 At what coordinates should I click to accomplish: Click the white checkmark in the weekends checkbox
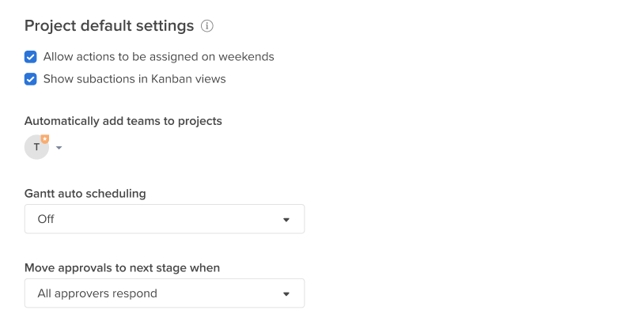coord(30,57)
